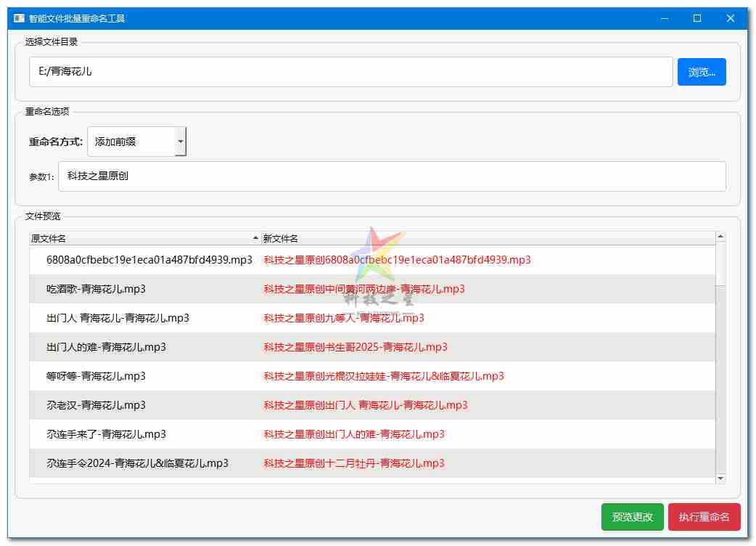Screen dimensions: 756x546
Task: Select row 6808a0cfbebc19e1eca01a487bfd4939.mp3
Action: pyautogui.click(x=149, y=260)
